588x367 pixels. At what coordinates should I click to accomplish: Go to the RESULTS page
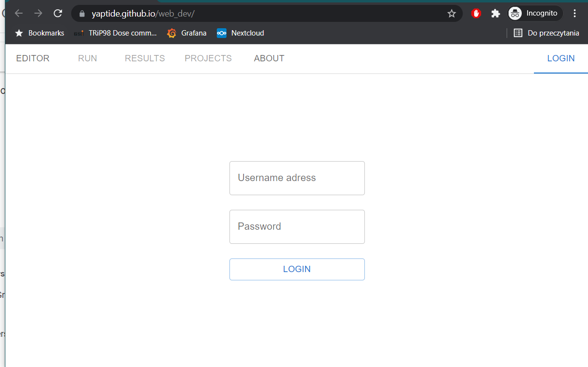click(x=144, y=58)
